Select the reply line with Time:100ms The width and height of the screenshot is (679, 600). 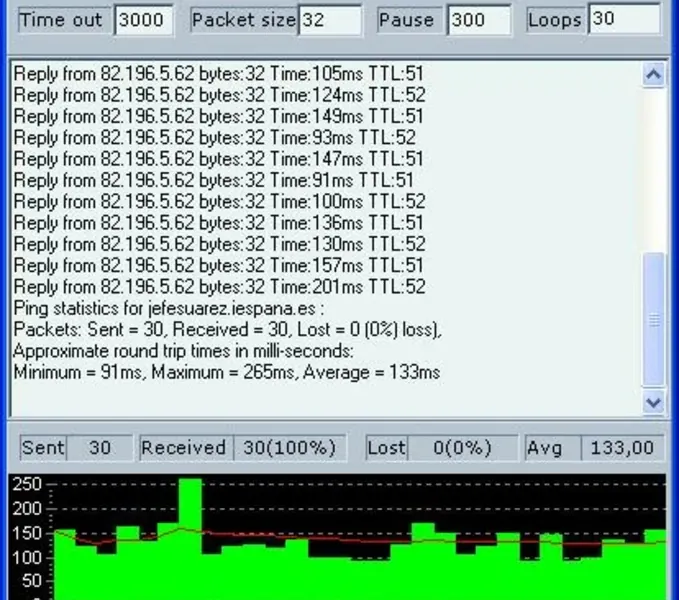pyautogui.click(x=220, y=201)
